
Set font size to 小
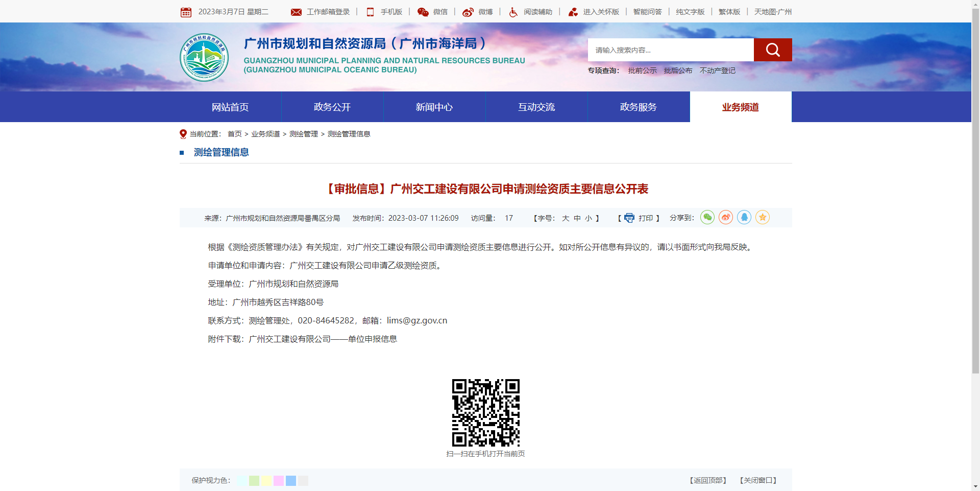pos(589,218)
